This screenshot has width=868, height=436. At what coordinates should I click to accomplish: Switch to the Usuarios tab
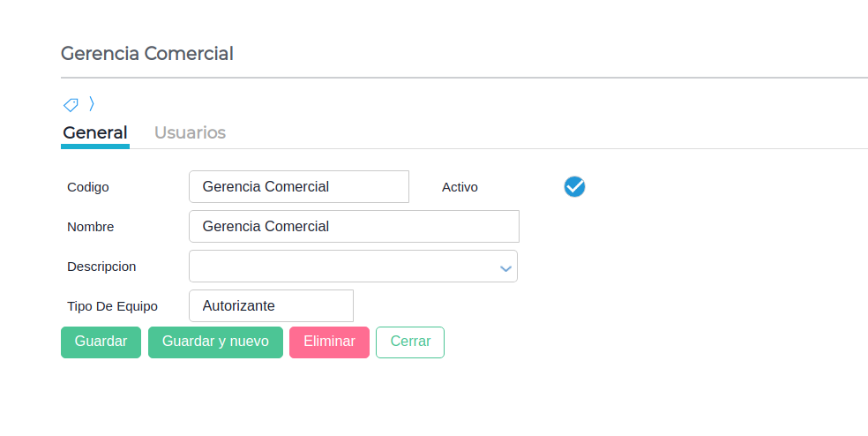coord(190,132)
